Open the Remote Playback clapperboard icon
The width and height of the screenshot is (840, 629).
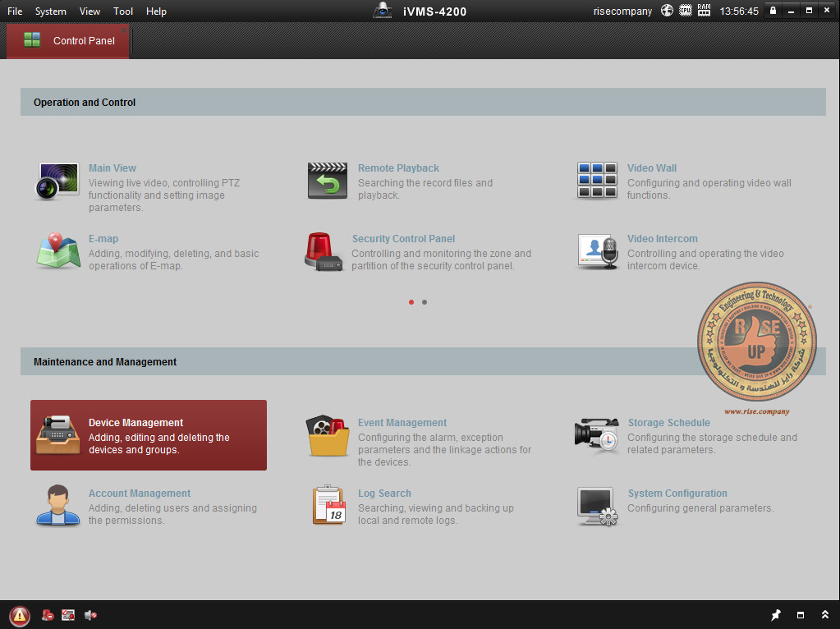click(328, 181)
